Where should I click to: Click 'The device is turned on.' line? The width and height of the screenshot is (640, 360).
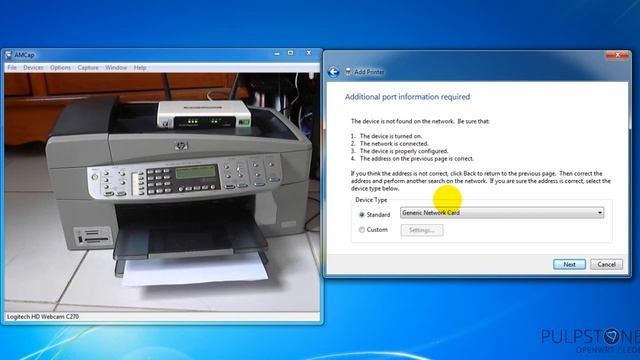point(391,136)
